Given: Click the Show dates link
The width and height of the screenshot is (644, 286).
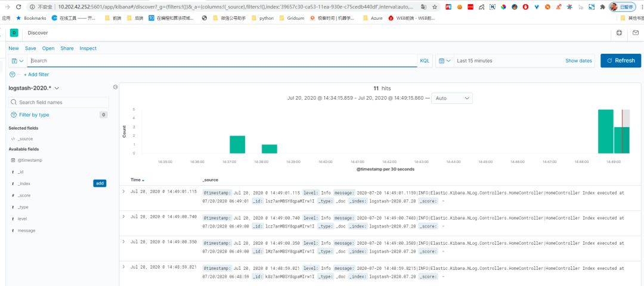Looking at the screenshot, I should [x=578, y=60].
